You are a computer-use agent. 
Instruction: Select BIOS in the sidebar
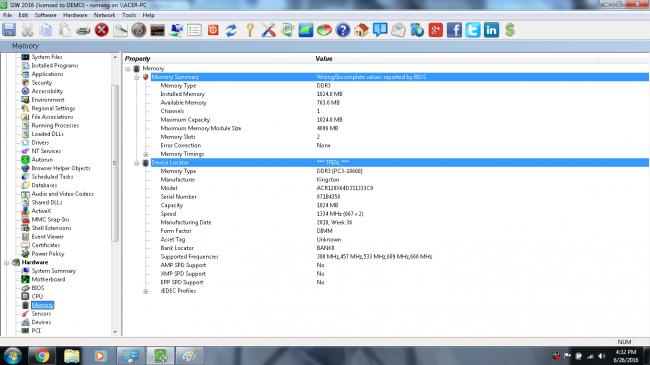tap(38, 288)
